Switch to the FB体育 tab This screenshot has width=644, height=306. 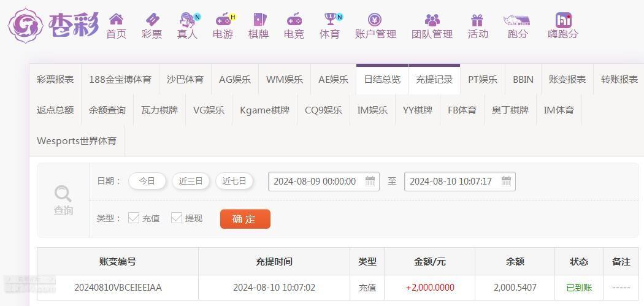tap(462, 110)
